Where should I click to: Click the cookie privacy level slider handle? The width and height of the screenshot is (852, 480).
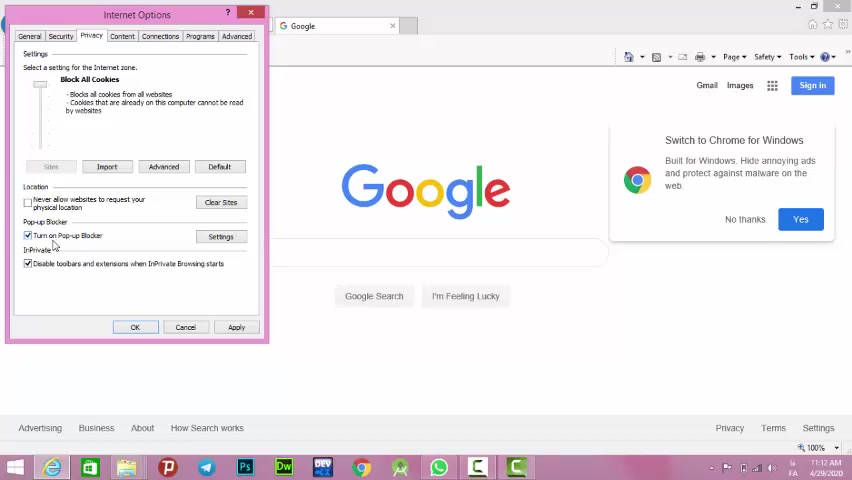pyautogui.click(x=40, y=84)
